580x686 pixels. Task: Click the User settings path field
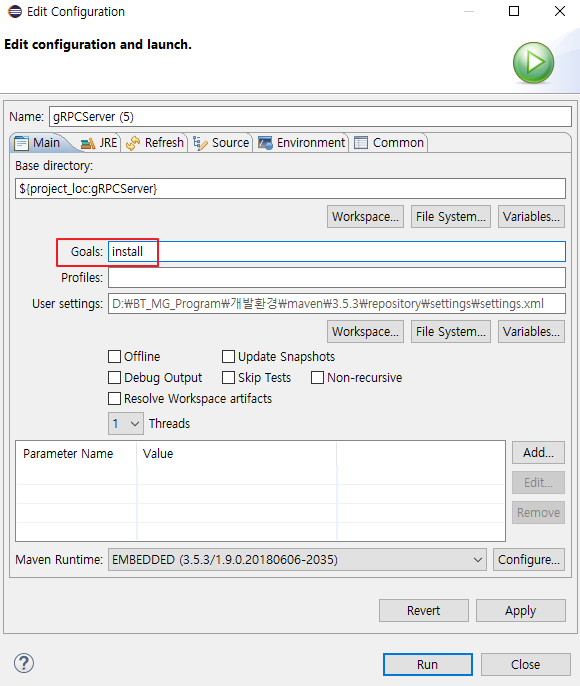tap(337, 304)
